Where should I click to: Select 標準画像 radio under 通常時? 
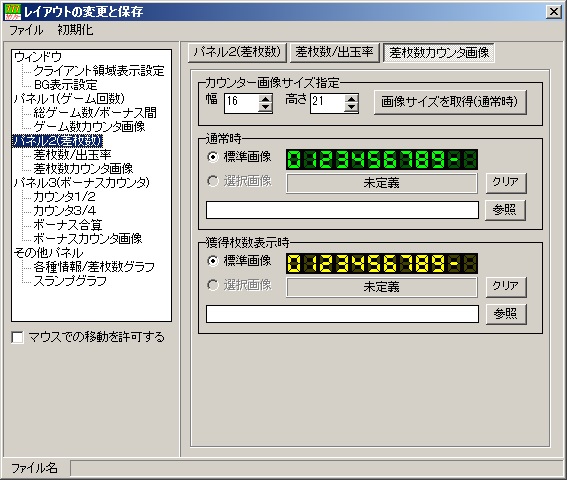(x=213, y=157)
